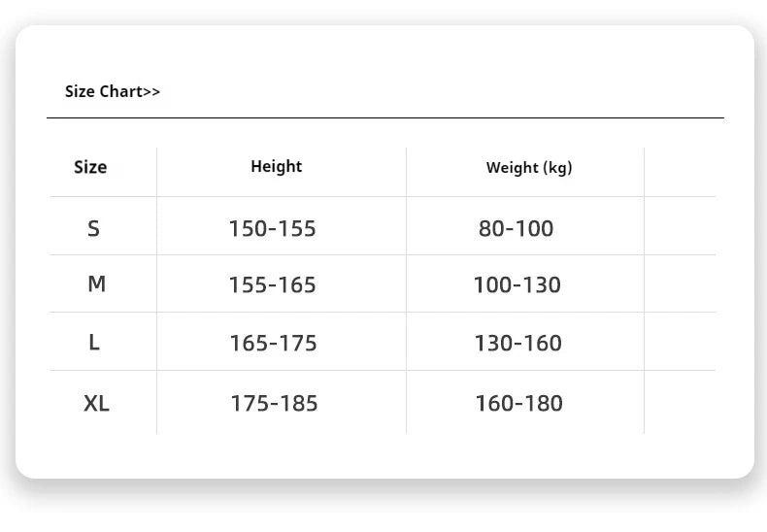Screen dimensions: 767x532
Task: Select the "Size" column header
Action: coord(90,167)
